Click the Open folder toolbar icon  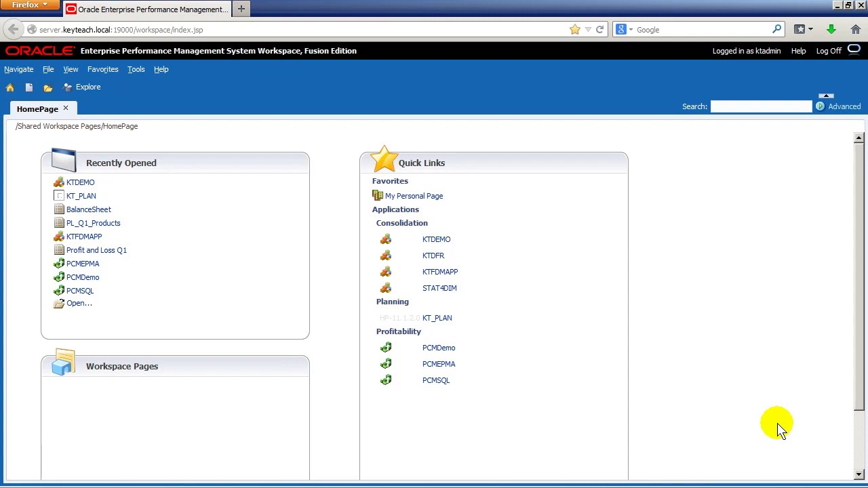click(x=48, y=87)
